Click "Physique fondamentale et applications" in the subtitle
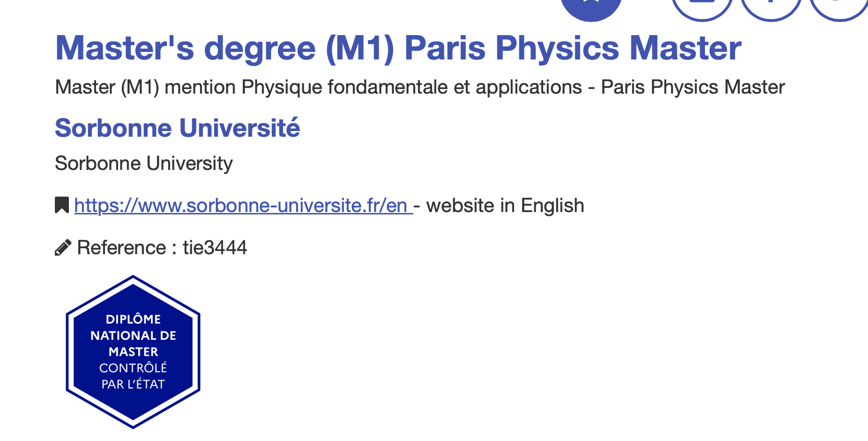The height and width of the screenshot is (441, 868). coord(412,87)
